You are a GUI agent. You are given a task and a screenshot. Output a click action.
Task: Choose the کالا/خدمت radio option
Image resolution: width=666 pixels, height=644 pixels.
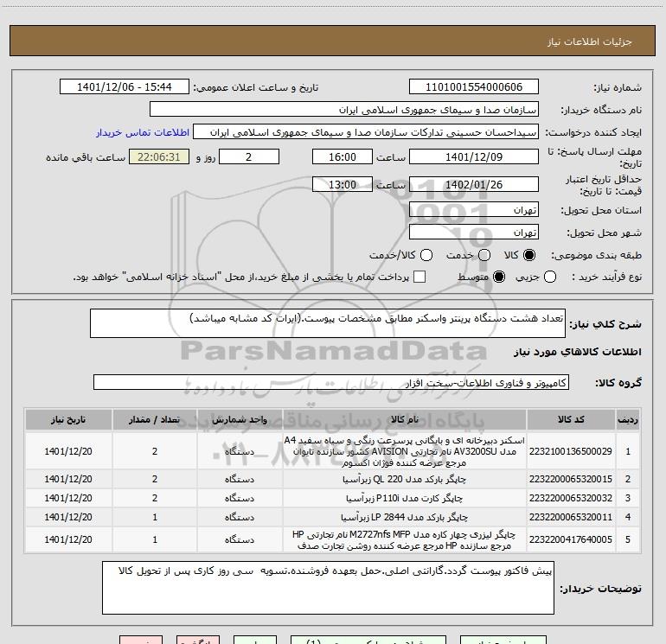tap(426, 255)
